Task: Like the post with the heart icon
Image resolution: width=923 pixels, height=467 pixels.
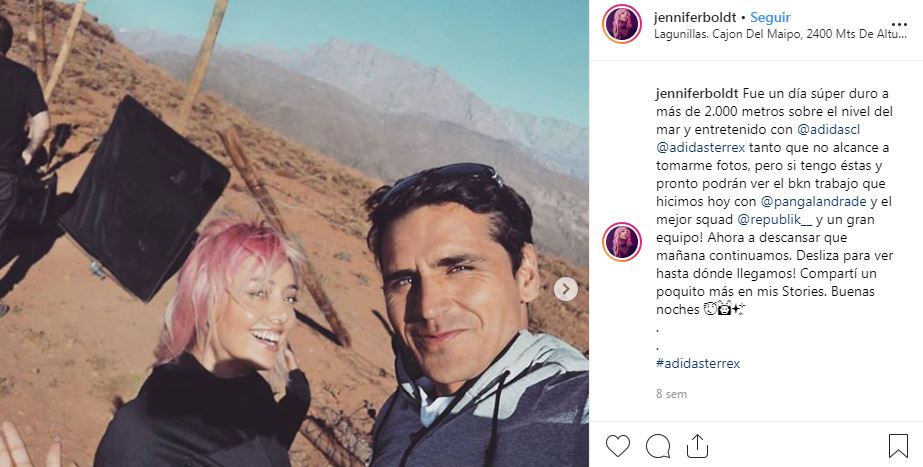Action: pyautogui.click(x=617, y=446)
